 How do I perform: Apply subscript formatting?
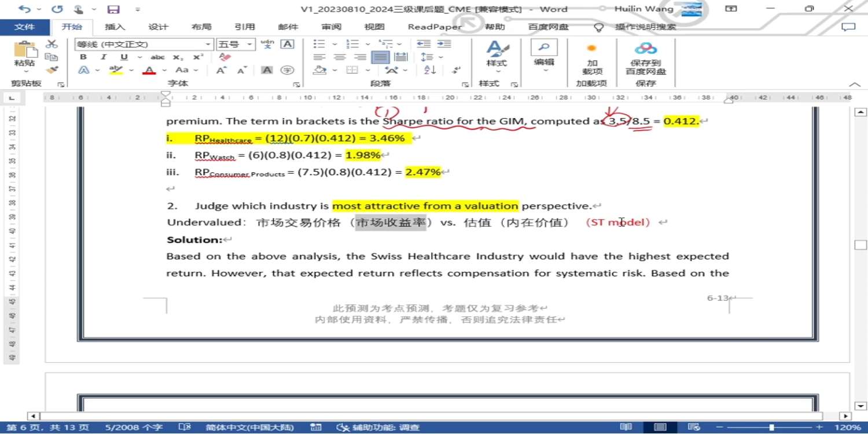pyautogui.click(x=178, y=57)
